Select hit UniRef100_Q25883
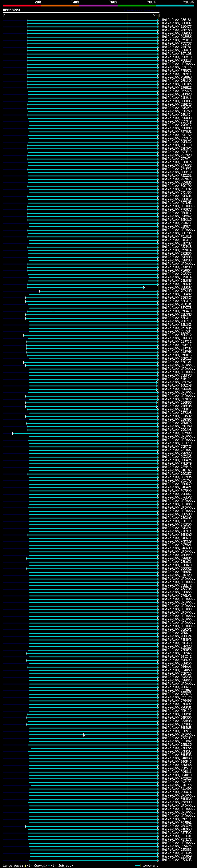Viewport: 197px width, 868px height. point(176,850)
